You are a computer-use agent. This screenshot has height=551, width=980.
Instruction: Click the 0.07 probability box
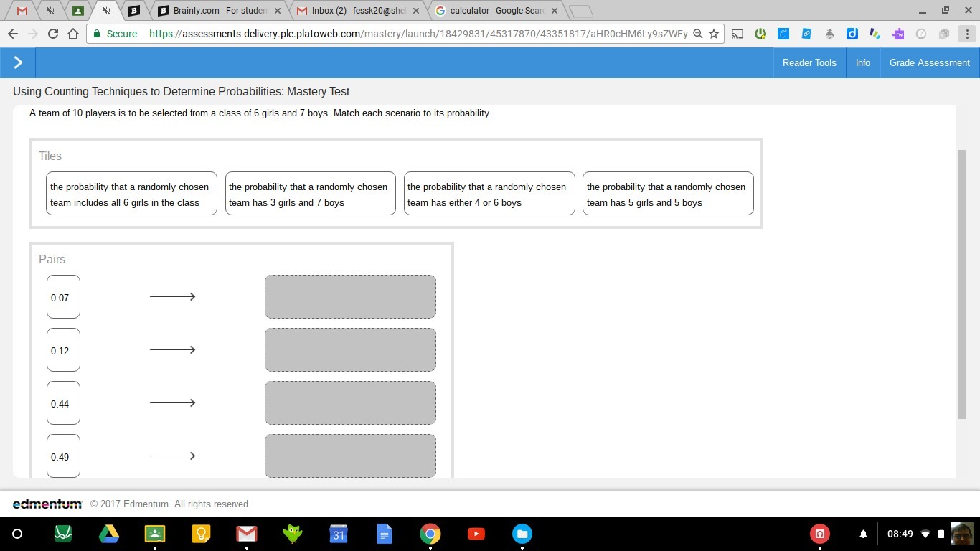(x=63, y=297)
